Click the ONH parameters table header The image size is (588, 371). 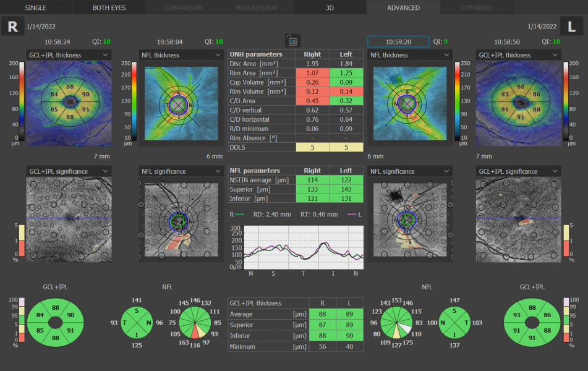(256, 54)
